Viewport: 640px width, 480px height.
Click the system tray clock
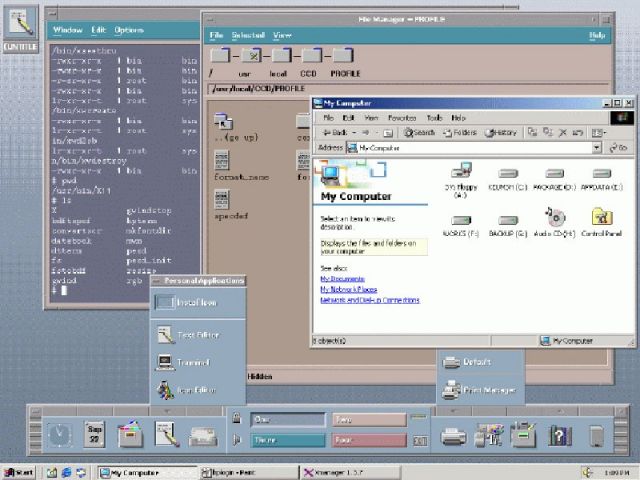[617, 473]
